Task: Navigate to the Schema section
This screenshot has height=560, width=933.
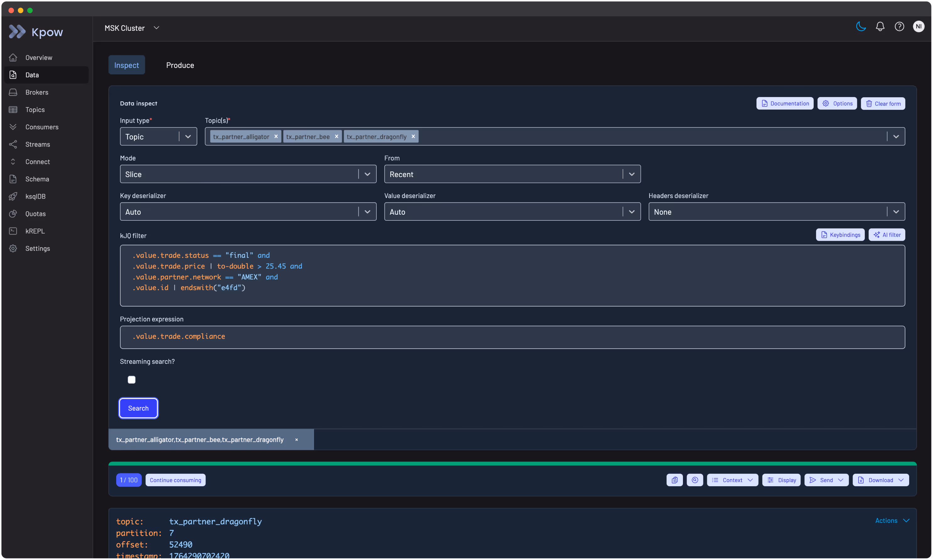Action: [37, 179]
